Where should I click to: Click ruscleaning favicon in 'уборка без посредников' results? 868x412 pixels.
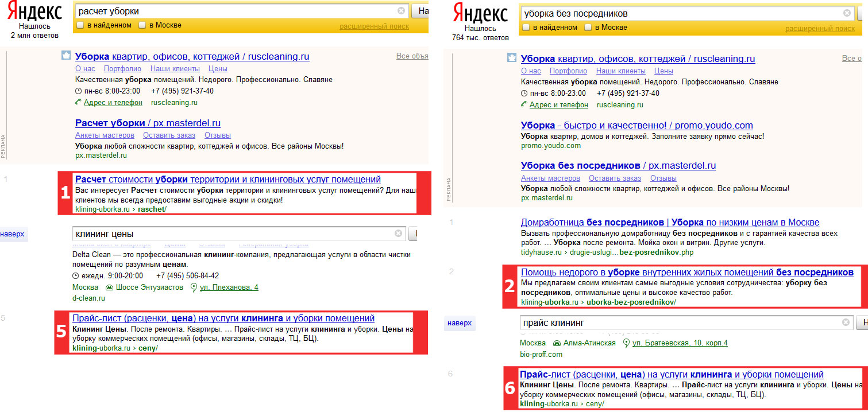click(x=511, y=58)
